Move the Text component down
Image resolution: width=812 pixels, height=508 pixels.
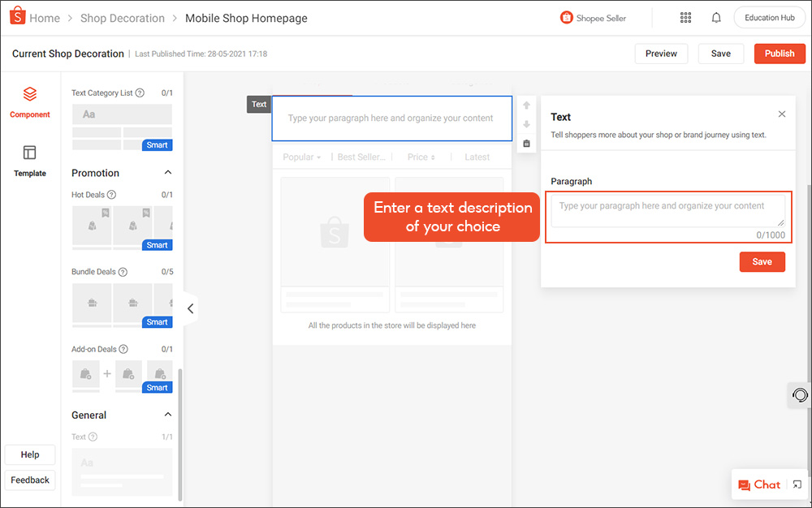pyautogui.click(x=526, y=124)
